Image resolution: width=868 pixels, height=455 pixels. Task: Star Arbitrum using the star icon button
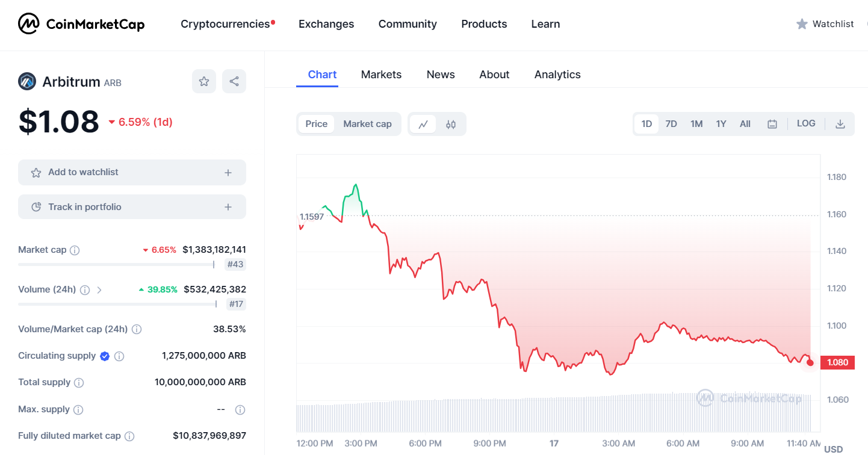204,81
